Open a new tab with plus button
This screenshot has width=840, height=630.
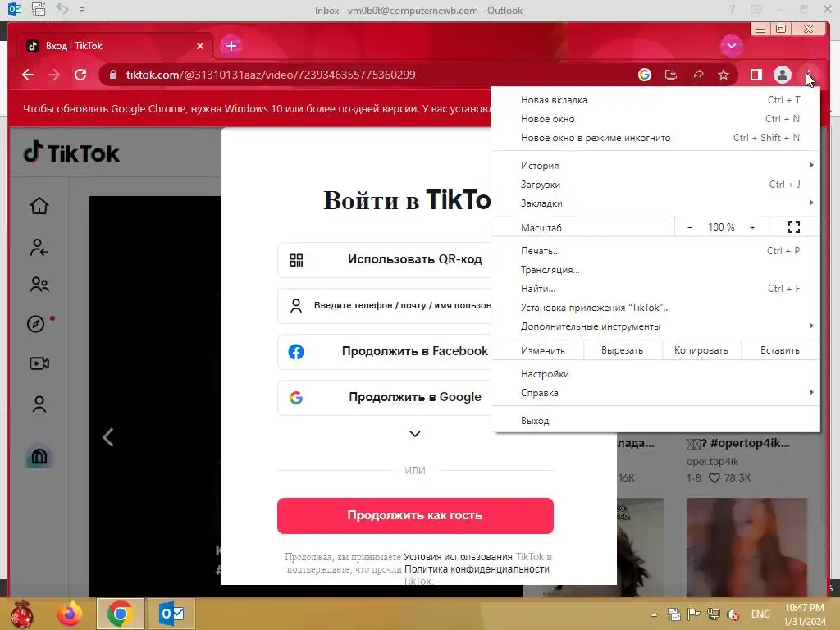click(x=231, y=46)
